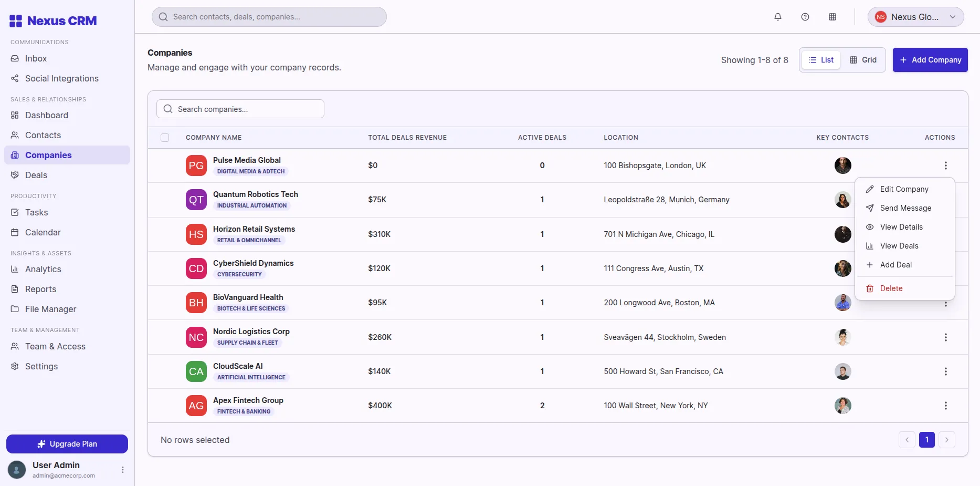Focus the global search contacts, deals, companies field
980x486 pixels.
point(269,17)
